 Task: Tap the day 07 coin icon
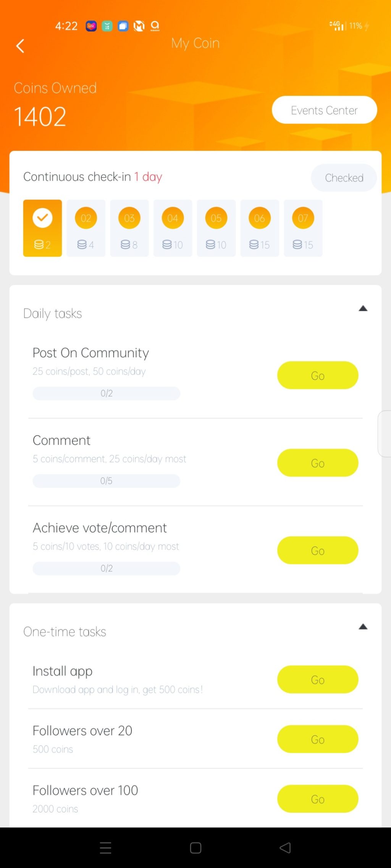(303, 219)
